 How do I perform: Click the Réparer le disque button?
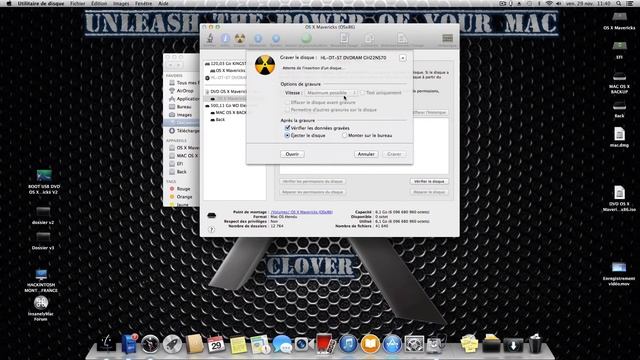click(429, 192)
